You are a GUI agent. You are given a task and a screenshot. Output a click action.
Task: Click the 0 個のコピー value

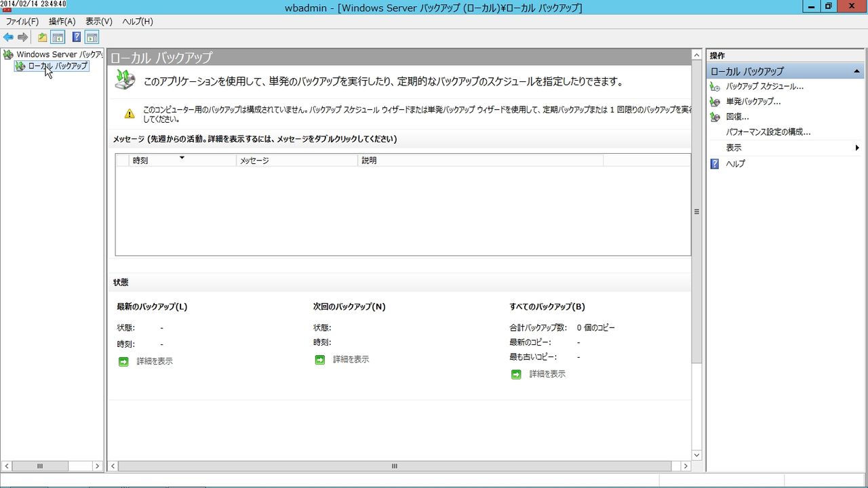tap(596, 328)
